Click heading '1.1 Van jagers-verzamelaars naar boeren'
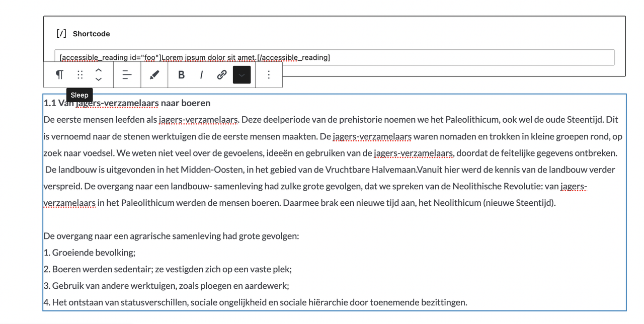The image size is (644, 324). (127, 103)
